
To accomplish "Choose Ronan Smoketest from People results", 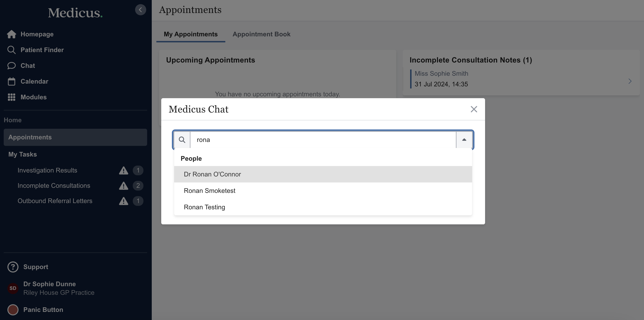I will point(210,191).
